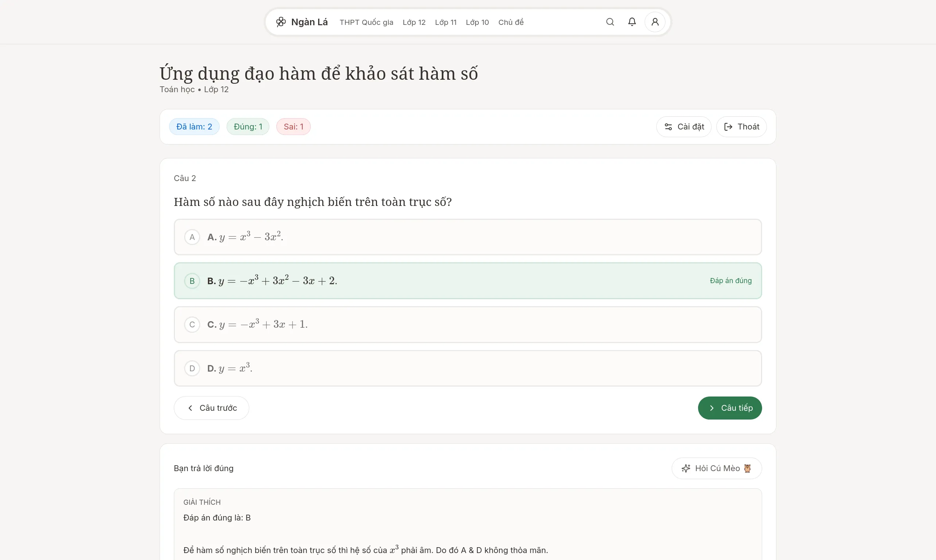Open the Chủ đề navigation item
The image size is (936, 560).
(511, 22)
